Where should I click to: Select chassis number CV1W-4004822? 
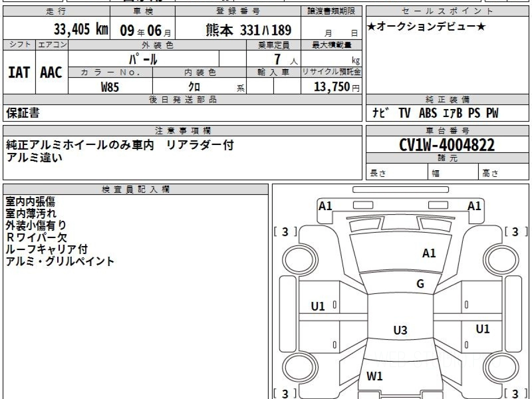pos(447,145)
